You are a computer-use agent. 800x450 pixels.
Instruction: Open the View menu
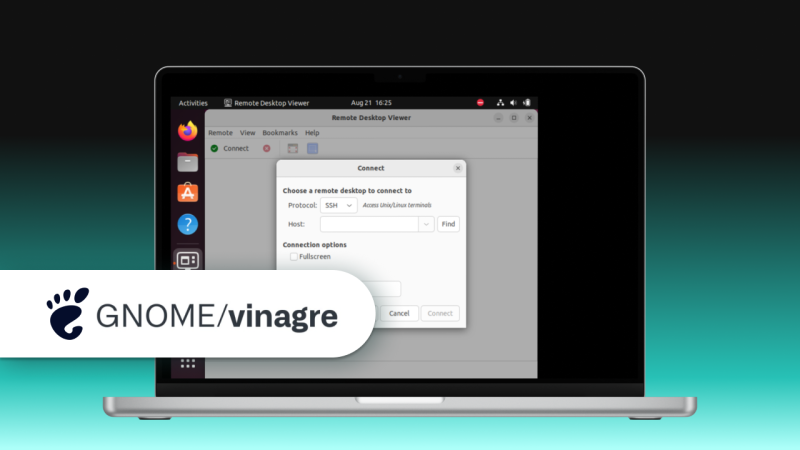pyautogui.click(x=247, y=133)
